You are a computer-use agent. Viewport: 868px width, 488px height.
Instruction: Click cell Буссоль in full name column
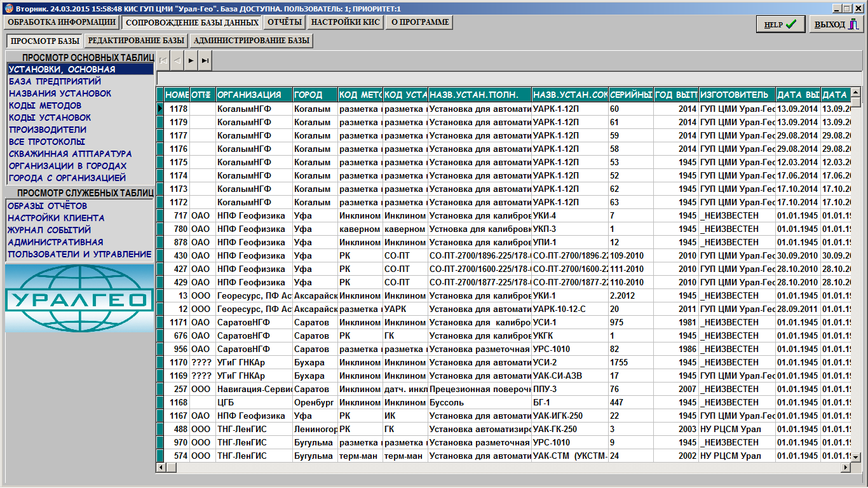pyautogui.click(x=480, y=402)
